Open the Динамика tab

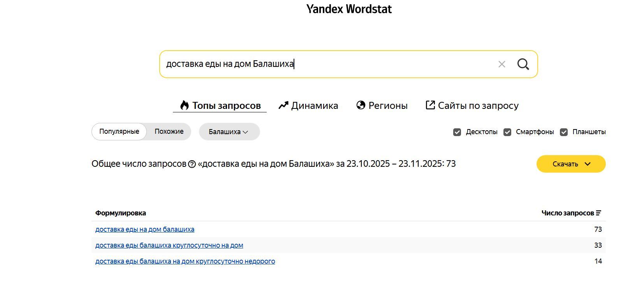click(x=314, y=105)
